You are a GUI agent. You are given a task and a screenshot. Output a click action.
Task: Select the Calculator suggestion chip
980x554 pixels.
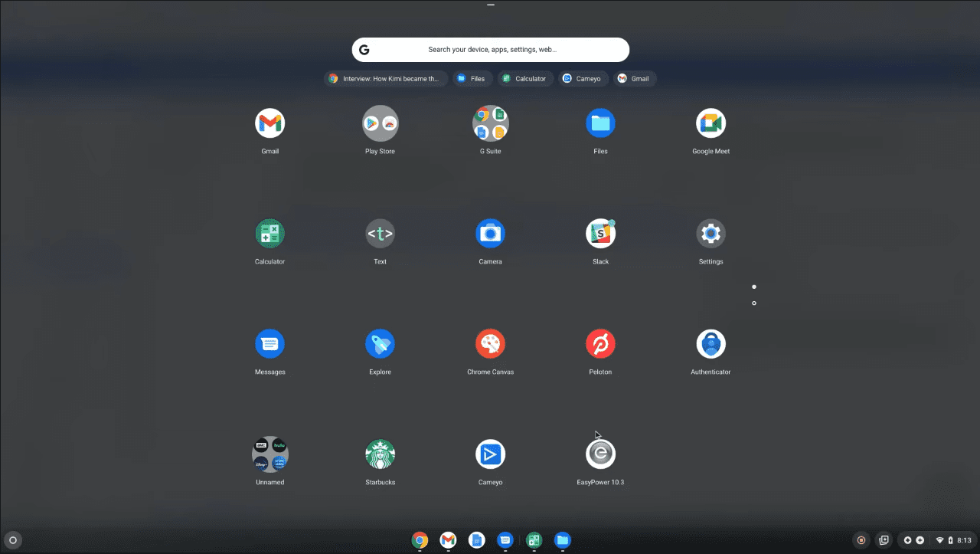525,78
